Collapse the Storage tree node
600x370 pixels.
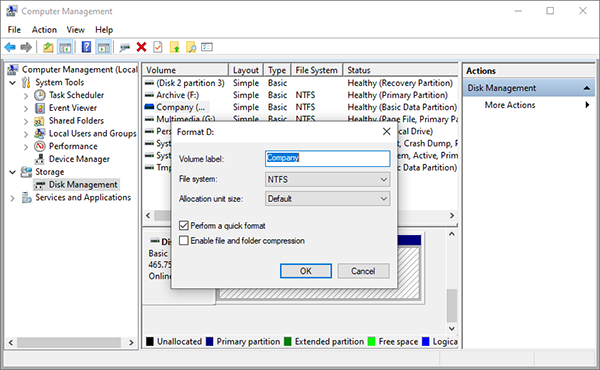coord(13,172)
